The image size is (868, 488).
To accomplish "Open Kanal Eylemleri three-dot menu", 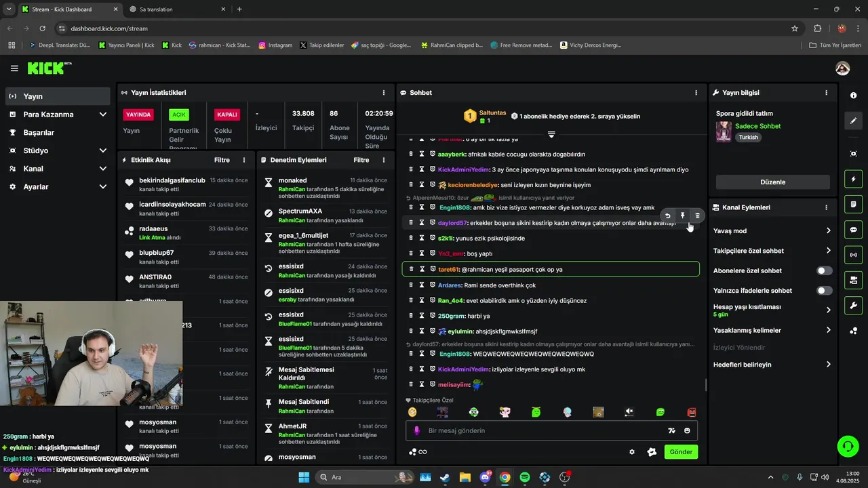I will [826, 207].
